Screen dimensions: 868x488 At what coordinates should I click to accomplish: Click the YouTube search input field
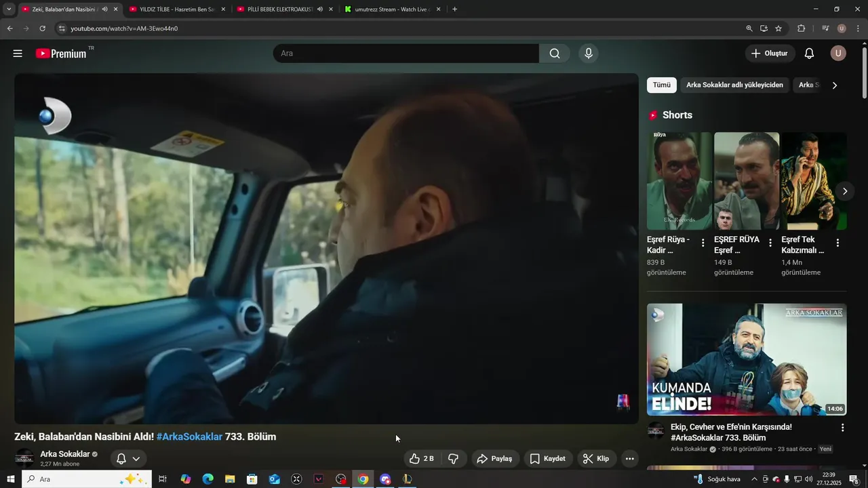pos(406,54)
